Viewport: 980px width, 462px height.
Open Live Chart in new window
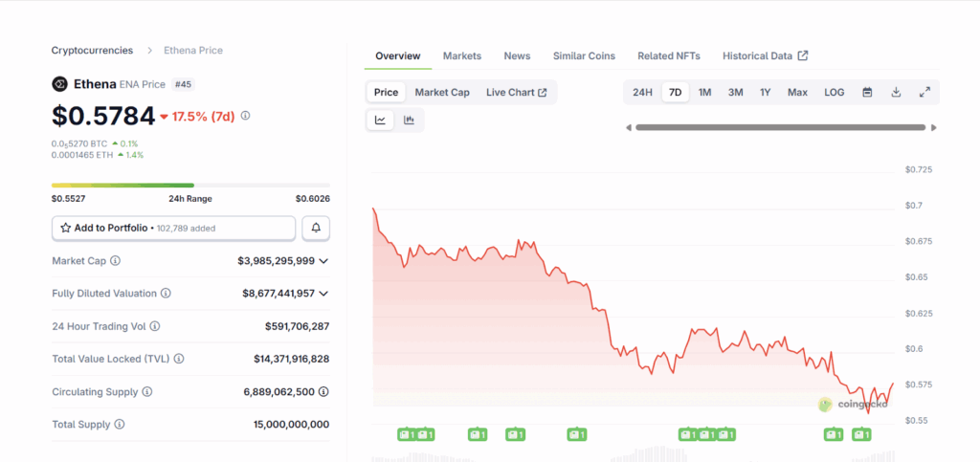coord(516,93)
